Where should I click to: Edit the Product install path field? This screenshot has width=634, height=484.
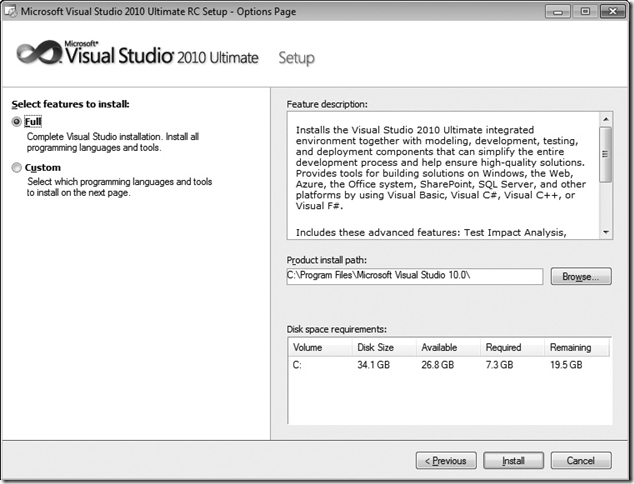(414, 277)
